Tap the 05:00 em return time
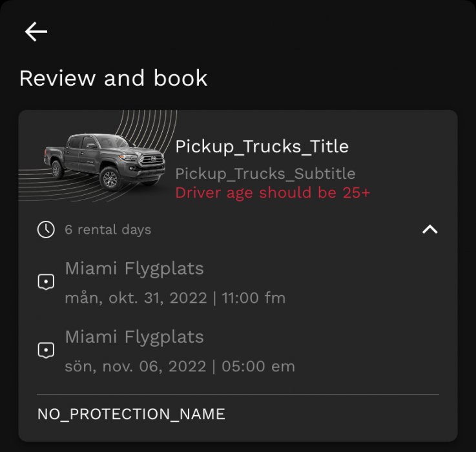The image size is (476, 452). coord(258,366)
